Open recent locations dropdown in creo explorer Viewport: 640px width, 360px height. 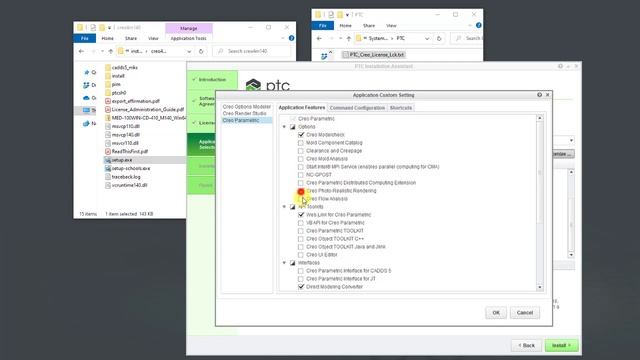[x=102, y=51]
